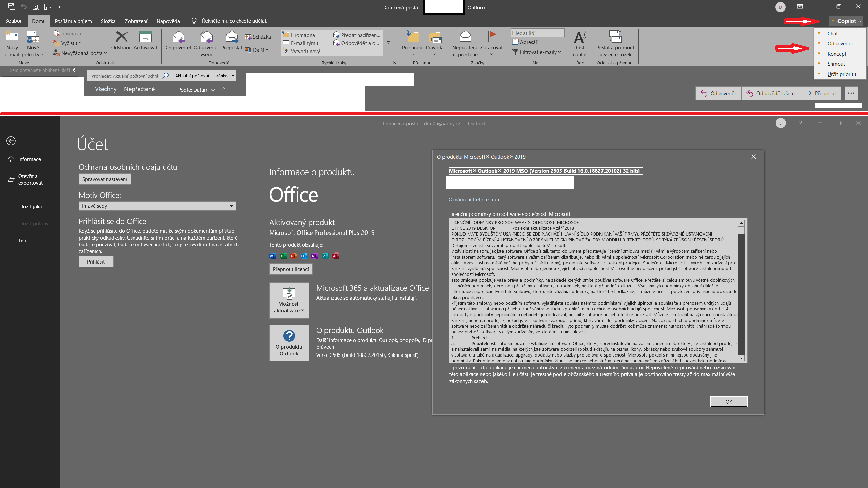The width and height of the screenshot is (868, 488).
Task: Expand the Filtrovat e-maily menu
Action: 537,52
